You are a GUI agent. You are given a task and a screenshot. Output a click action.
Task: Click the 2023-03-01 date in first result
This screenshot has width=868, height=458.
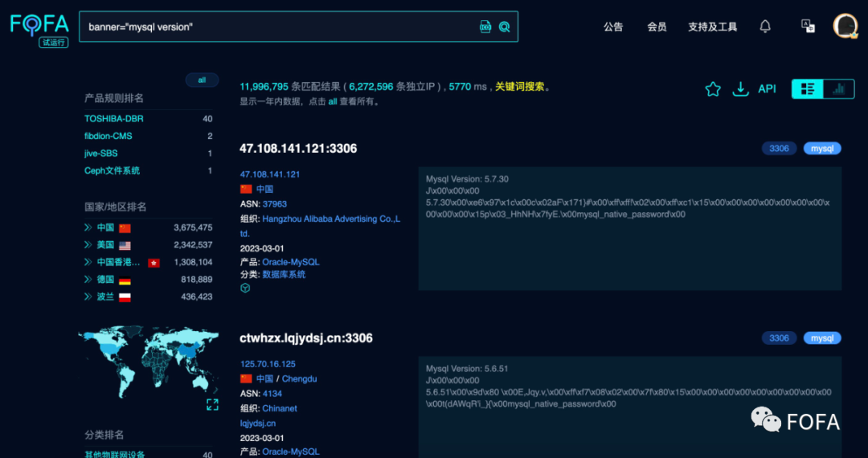[262, 248]
